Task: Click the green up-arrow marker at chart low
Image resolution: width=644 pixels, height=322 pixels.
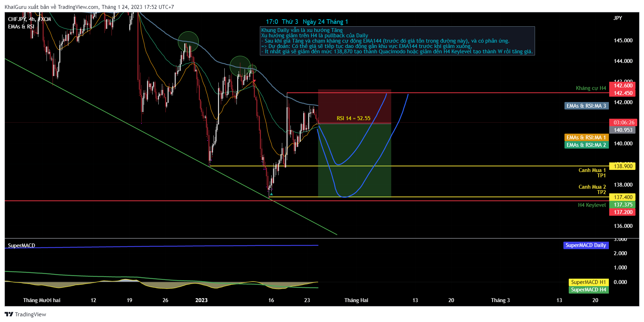Action: [271, 194]
